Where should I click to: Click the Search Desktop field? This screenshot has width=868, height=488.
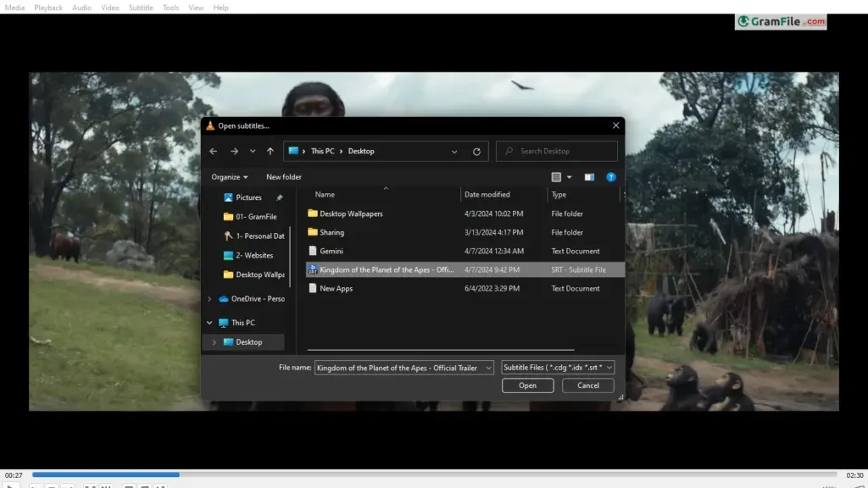click(557, 151)
